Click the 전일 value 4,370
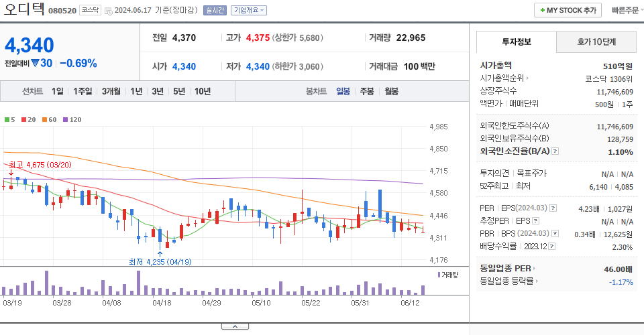Image resolution: width=644 pixels, height=335 pixels. tap(184, 38)
